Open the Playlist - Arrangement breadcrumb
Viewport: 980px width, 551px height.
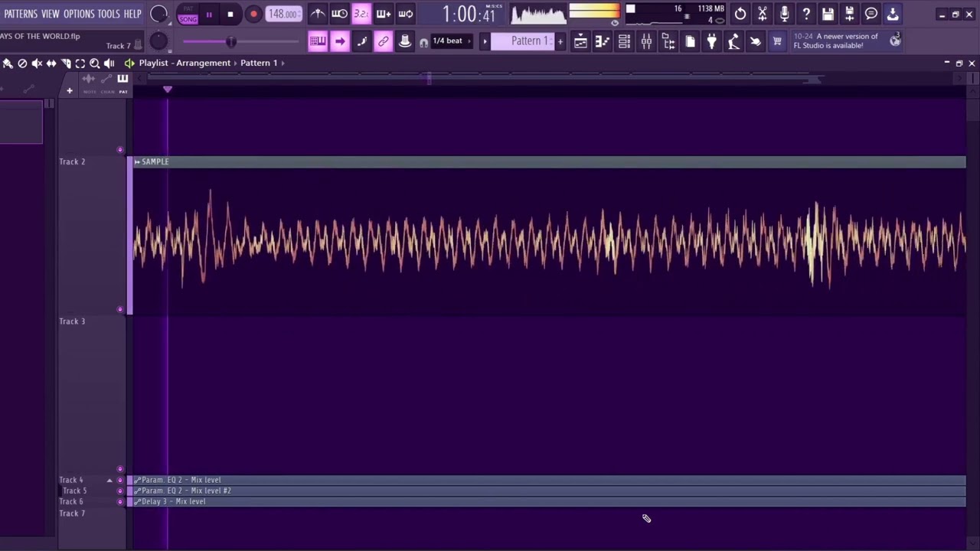point(185,63)
